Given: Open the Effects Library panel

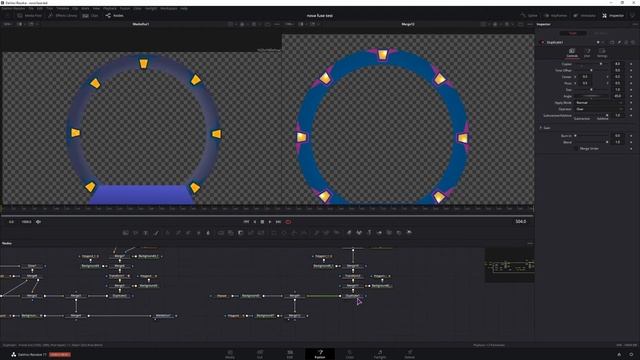Looking at the screenshot, I should (x=62, y=16).
